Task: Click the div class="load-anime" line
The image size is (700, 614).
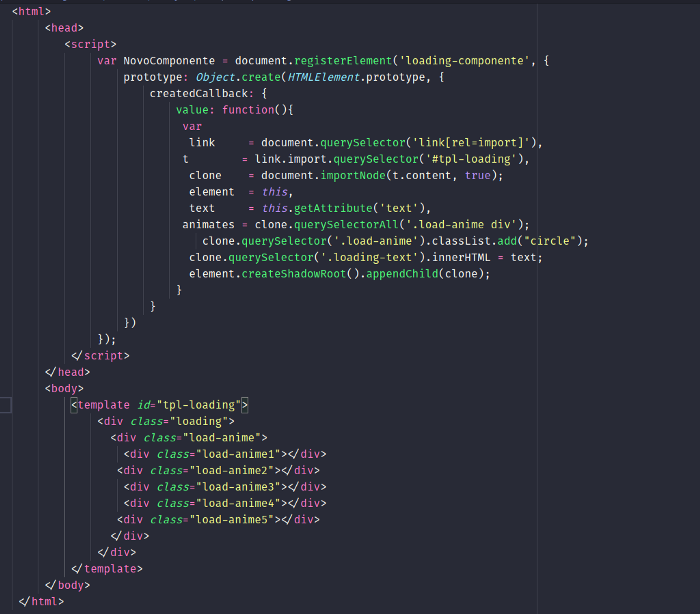Action: tap(189, 438)
